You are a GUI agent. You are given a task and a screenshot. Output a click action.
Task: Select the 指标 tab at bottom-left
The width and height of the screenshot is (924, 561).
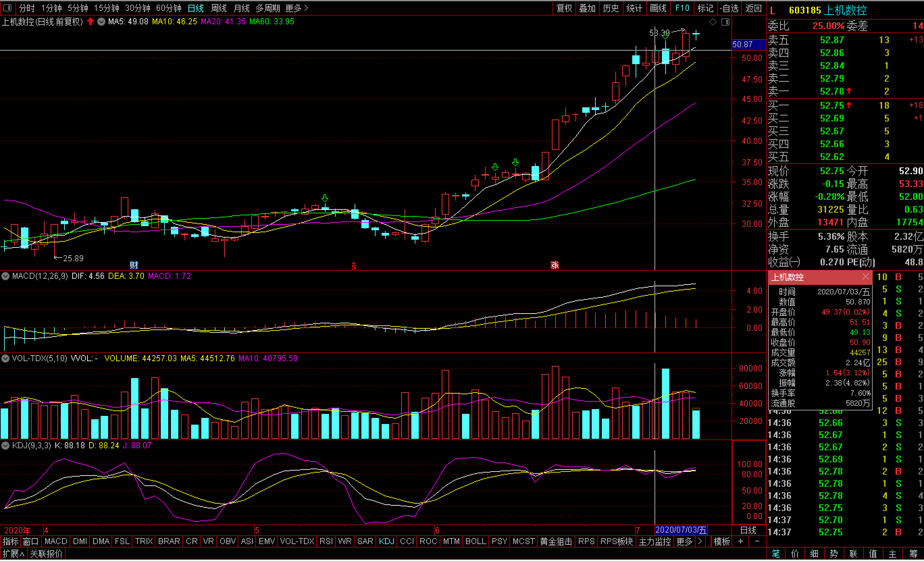(10, 541)
